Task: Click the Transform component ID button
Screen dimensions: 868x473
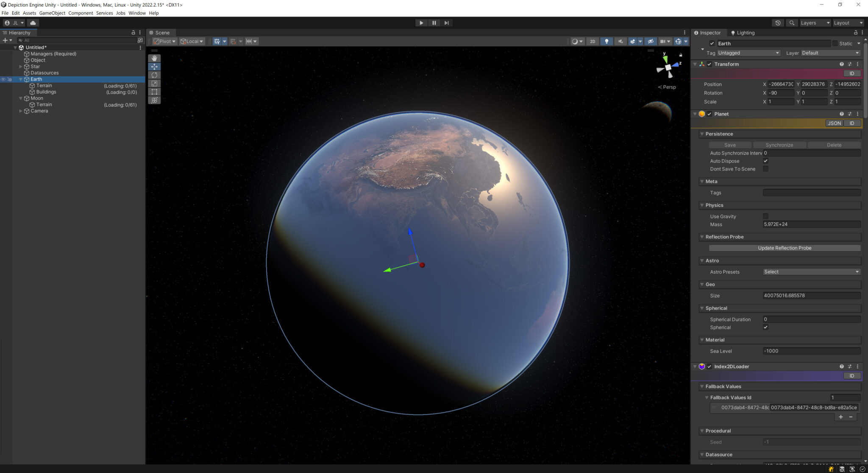Action: pos(852,73)
